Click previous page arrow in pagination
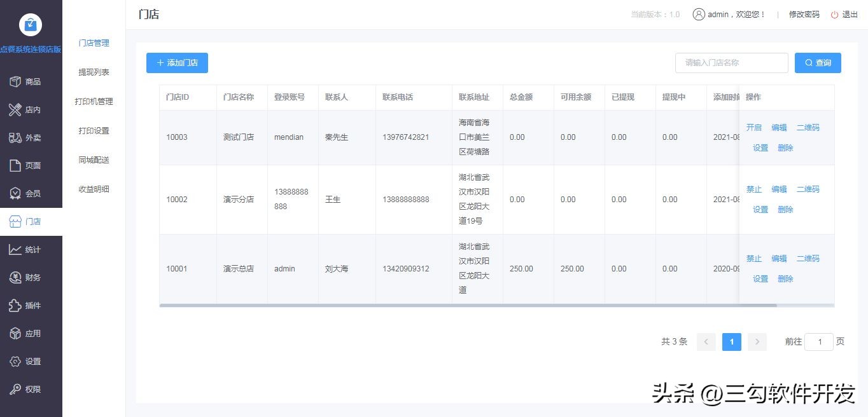Viewport: 868px width, 417px height. [706, 341]
